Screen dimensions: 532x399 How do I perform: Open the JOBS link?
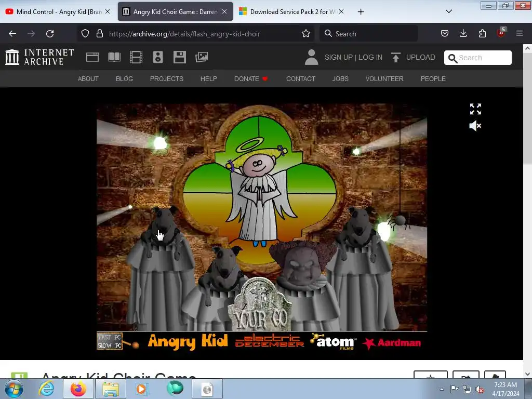(x=340, y=79)
